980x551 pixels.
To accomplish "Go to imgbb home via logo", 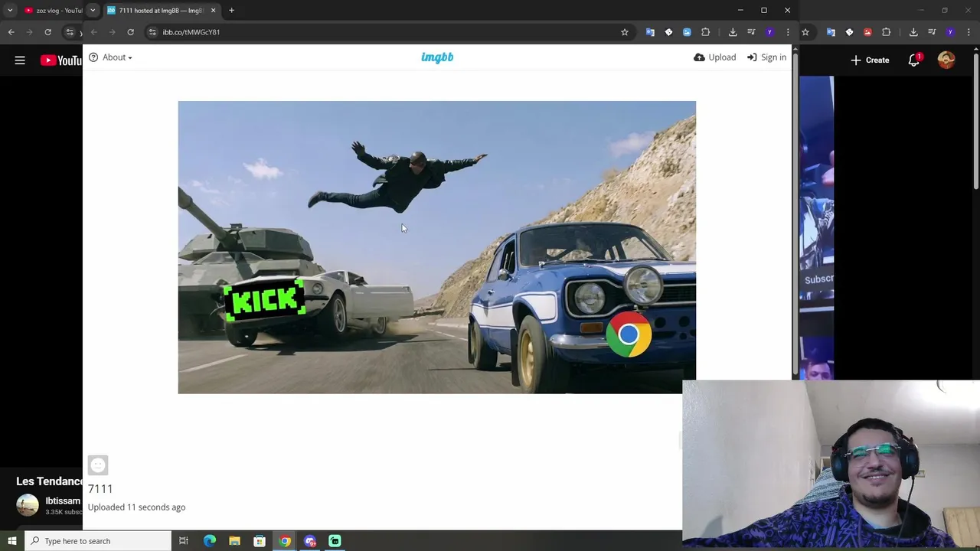I will click(437, 57).
